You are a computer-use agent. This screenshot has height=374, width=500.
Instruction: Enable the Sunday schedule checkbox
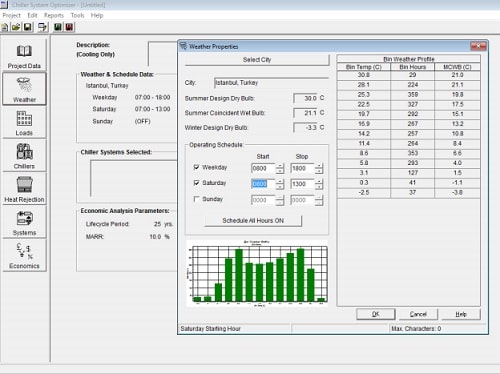(x=196, y=199)
